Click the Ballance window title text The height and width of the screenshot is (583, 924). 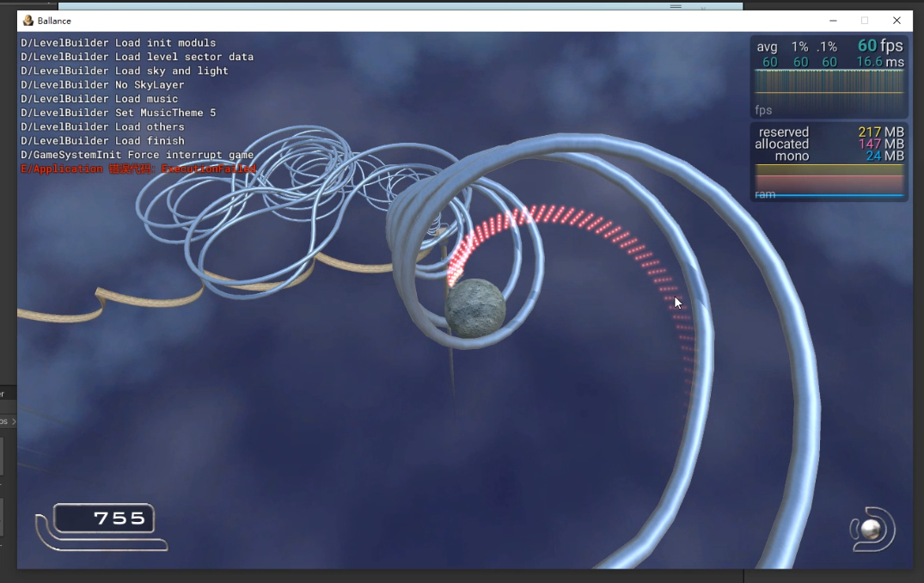(x=54, y=21)
